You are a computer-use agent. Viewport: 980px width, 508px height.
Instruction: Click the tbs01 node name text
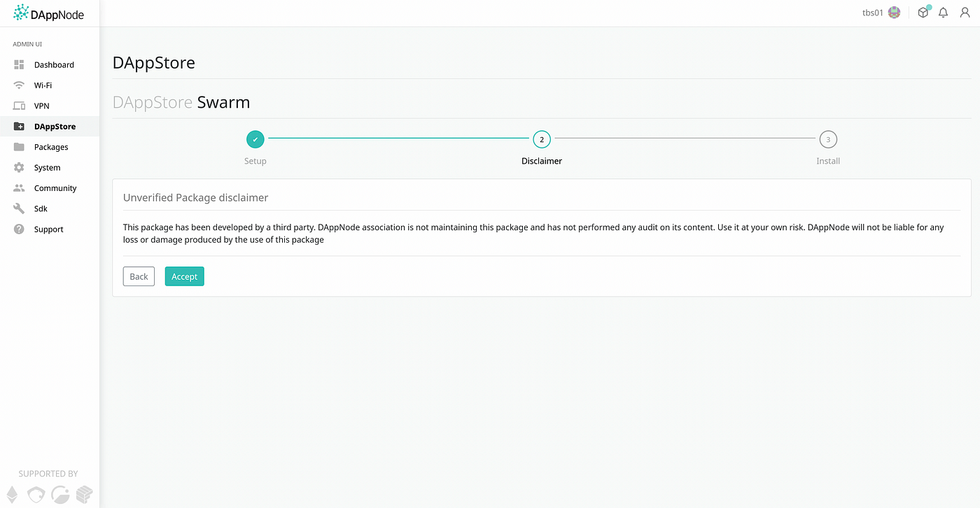[x=873, y=13]
